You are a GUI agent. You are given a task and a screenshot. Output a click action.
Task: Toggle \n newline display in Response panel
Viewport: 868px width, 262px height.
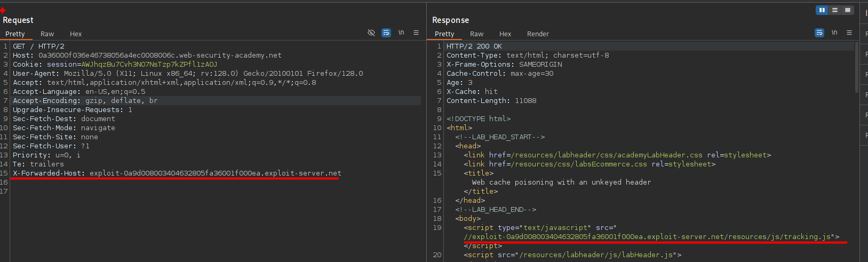834,33
